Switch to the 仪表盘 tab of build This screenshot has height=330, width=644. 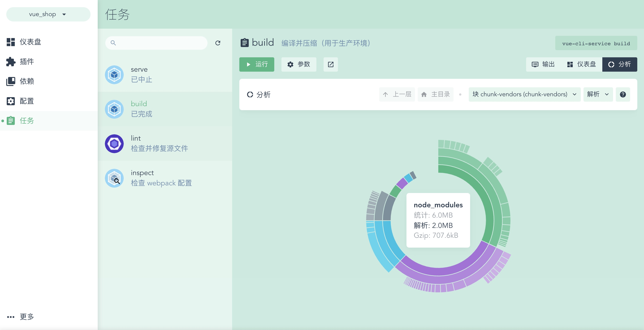click(581, 64)
